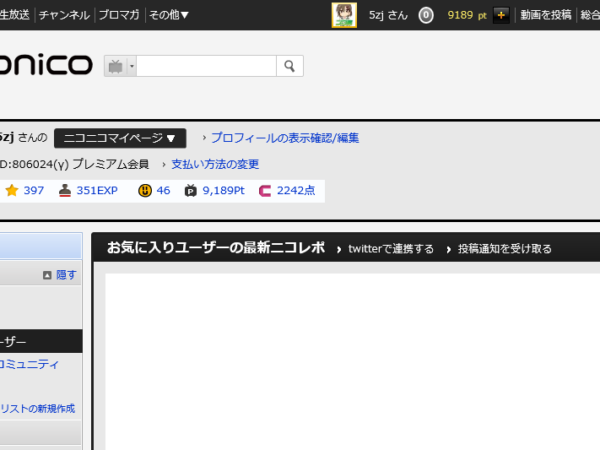The width and height of the screenshot is (600, 450).
Task: Open the チャンネル menu item
Action: (64, 15)
